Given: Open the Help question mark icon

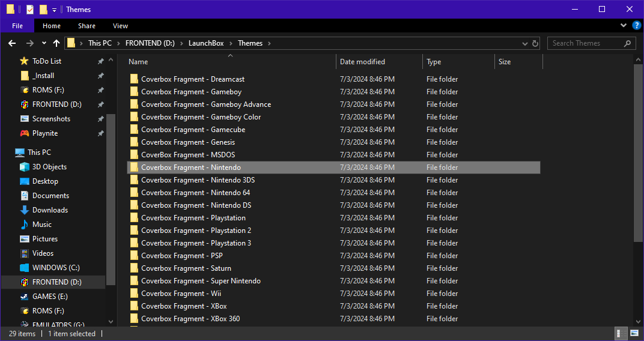Looking at the screenshot, I should [x=636, y=25].
